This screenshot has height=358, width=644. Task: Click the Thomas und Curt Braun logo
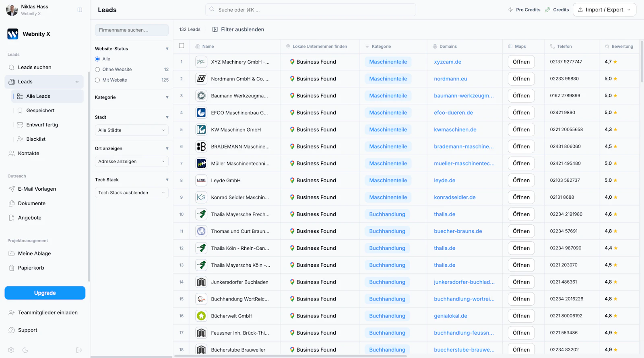[x=201, y=231]
